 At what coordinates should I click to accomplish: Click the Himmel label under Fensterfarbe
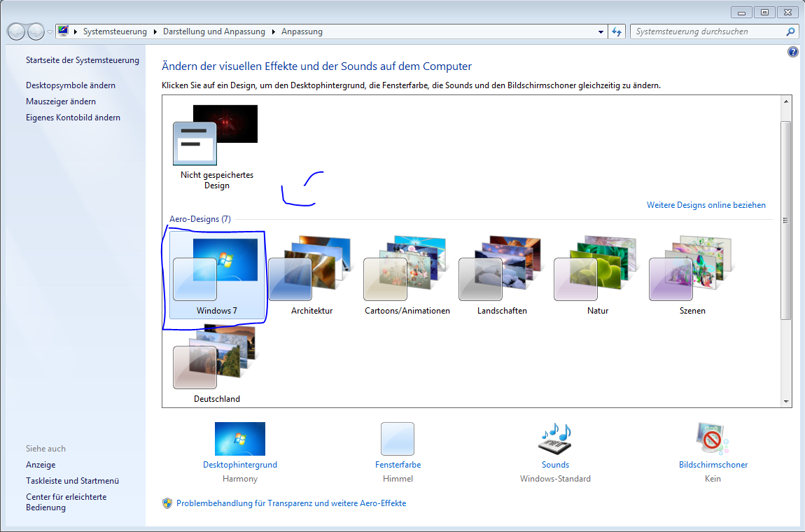click(x=398, y=479)
